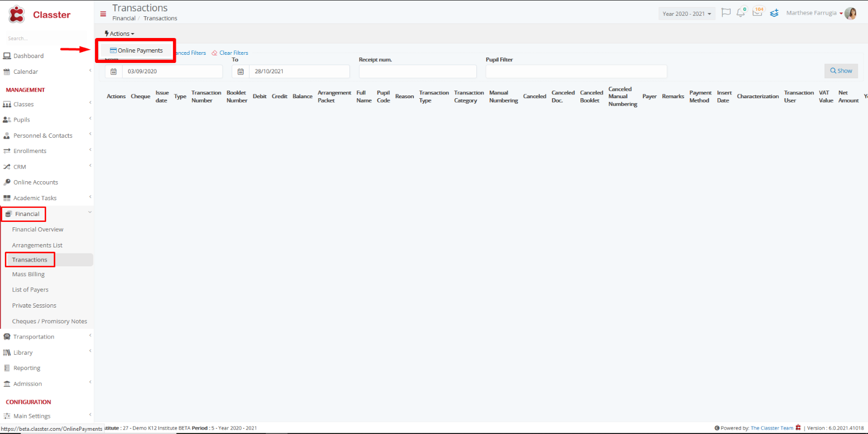The image size is (868, 434).
Task: Collapse the Financial sidebar section
Action: pos(90,212)
